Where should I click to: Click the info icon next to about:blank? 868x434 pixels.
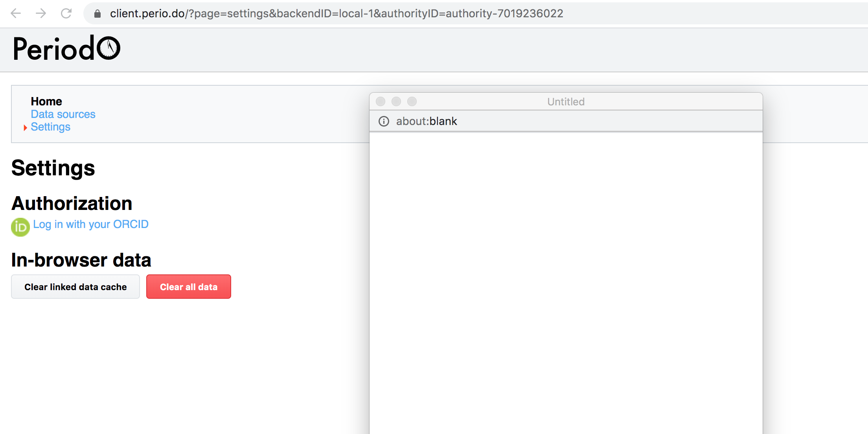point(383,121)
